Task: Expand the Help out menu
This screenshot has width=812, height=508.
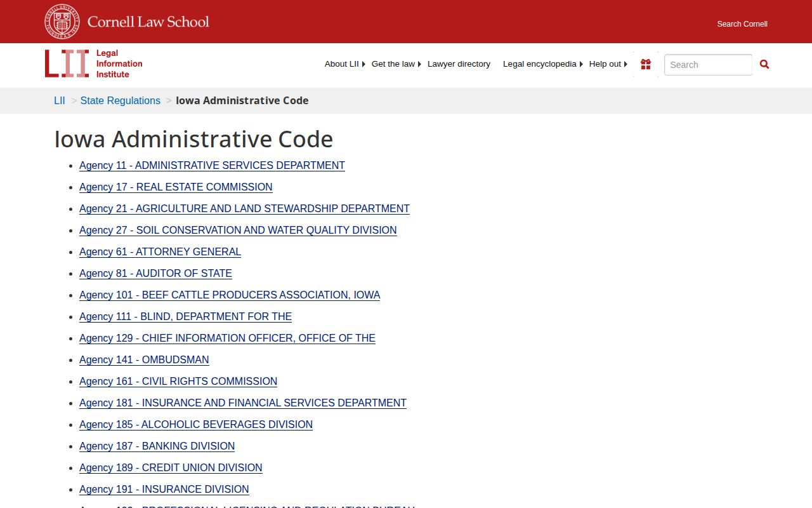Action: [608, 64]
